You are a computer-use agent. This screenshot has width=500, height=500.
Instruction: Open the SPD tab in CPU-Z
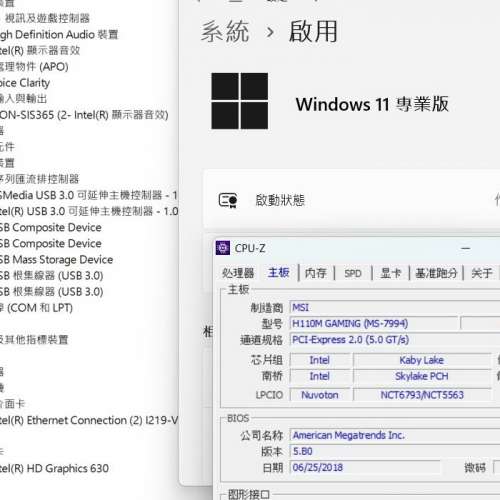coord(353,274)
